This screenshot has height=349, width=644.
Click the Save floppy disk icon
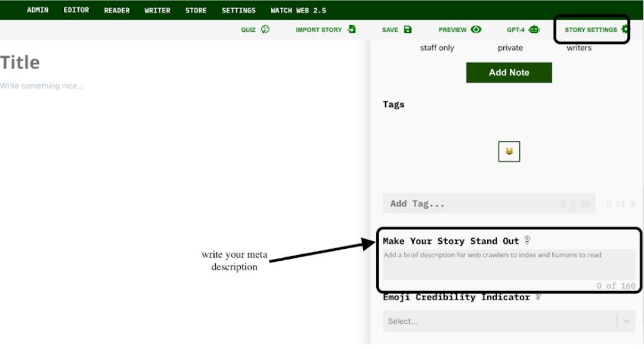coord(408,29)
